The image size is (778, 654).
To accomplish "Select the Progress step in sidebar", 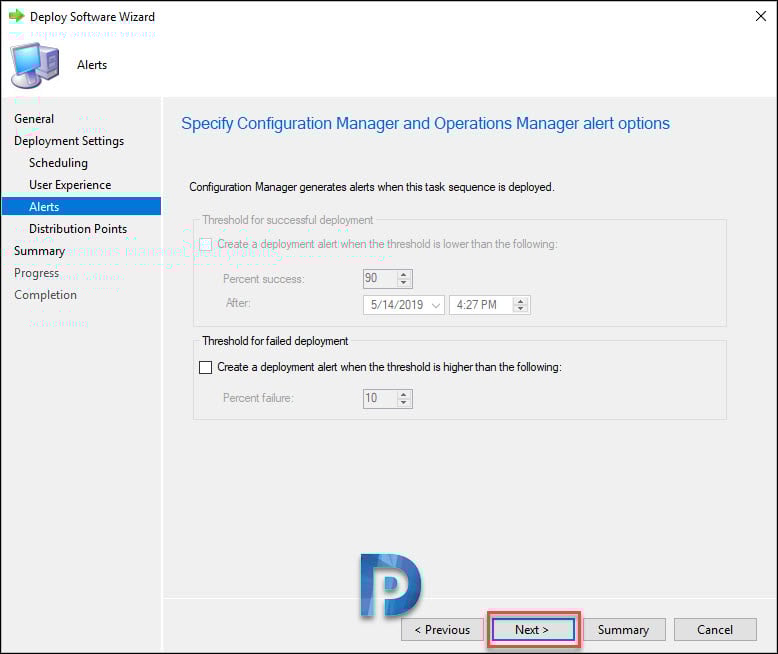I will click(x=36, y=273).
